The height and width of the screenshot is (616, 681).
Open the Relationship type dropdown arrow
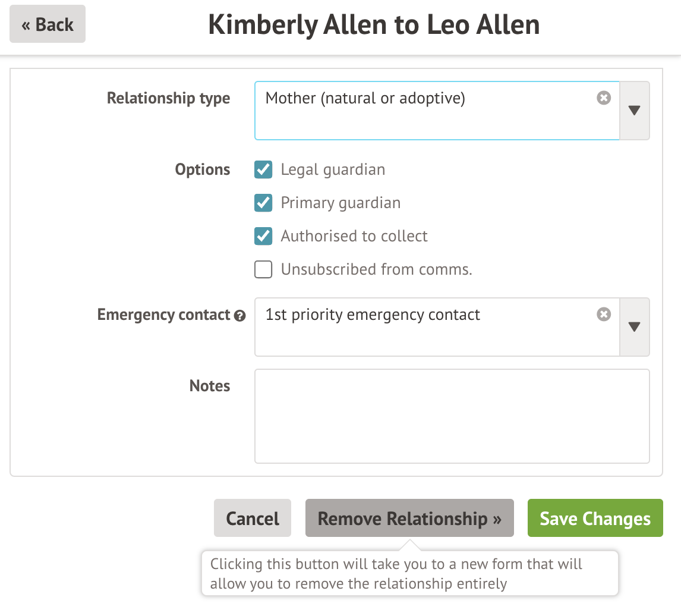(x=634, y=111)
